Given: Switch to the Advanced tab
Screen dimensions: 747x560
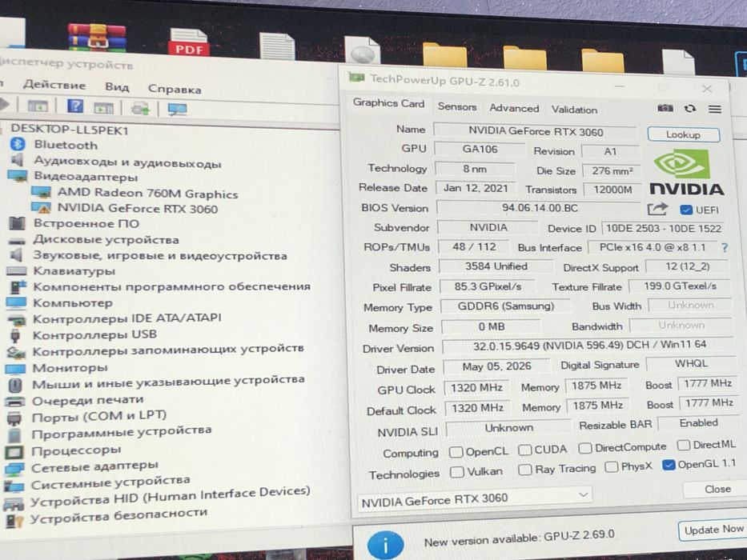Looking at the screenshot, I should [x=514, y=108].
